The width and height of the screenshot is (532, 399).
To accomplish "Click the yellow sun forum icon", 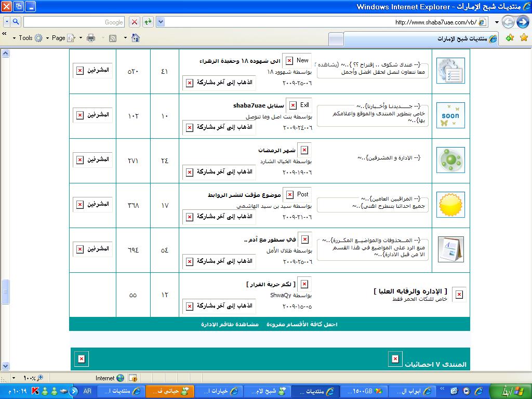I will (x=450, y=205).
